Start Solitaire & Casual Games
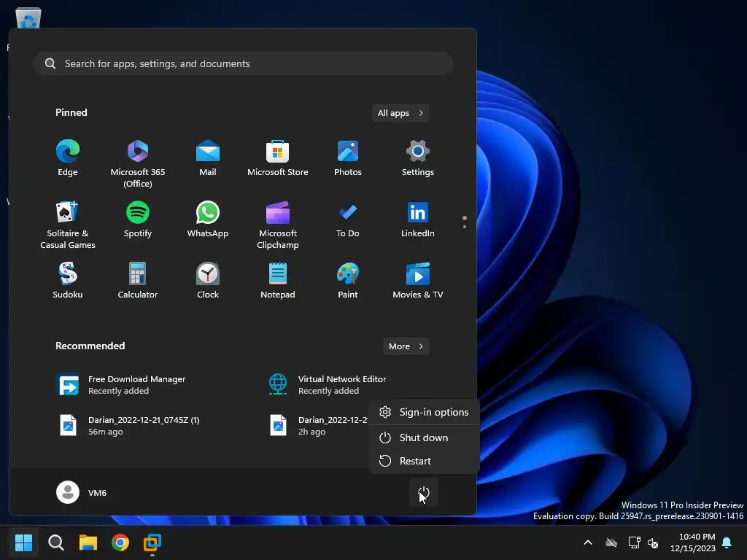 [x=68, y=225]
